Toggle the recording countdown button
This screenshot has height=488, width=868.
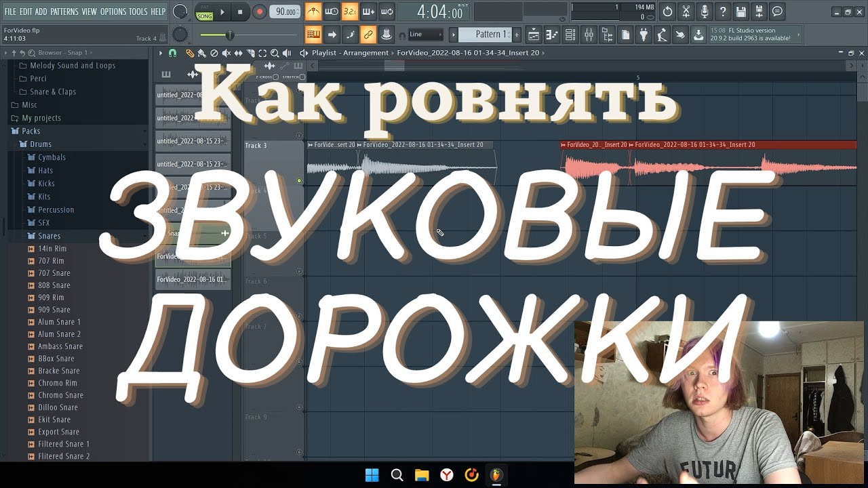(x=350, y=12)
